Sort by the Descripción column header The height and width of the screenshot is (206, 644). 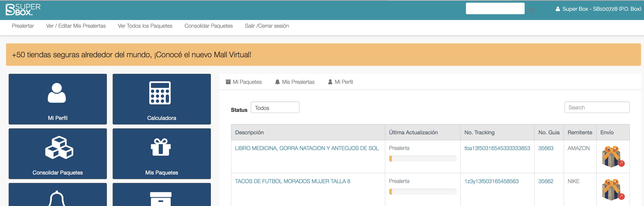click(x=308, y=132)
